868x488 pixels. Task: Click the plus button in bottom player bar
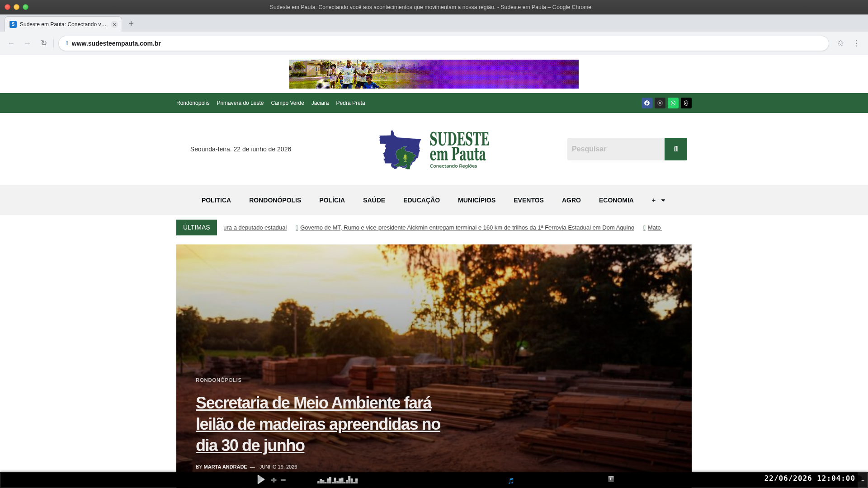(x=274, y=480)
